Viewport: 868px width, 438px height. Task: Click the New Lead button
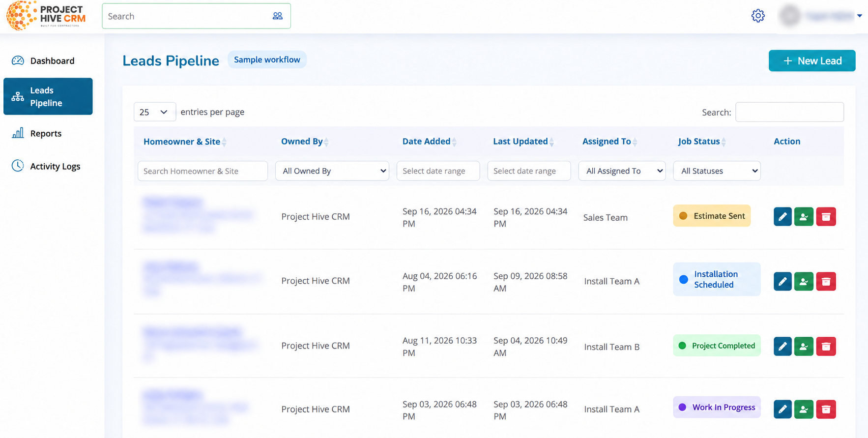[812, 61]
